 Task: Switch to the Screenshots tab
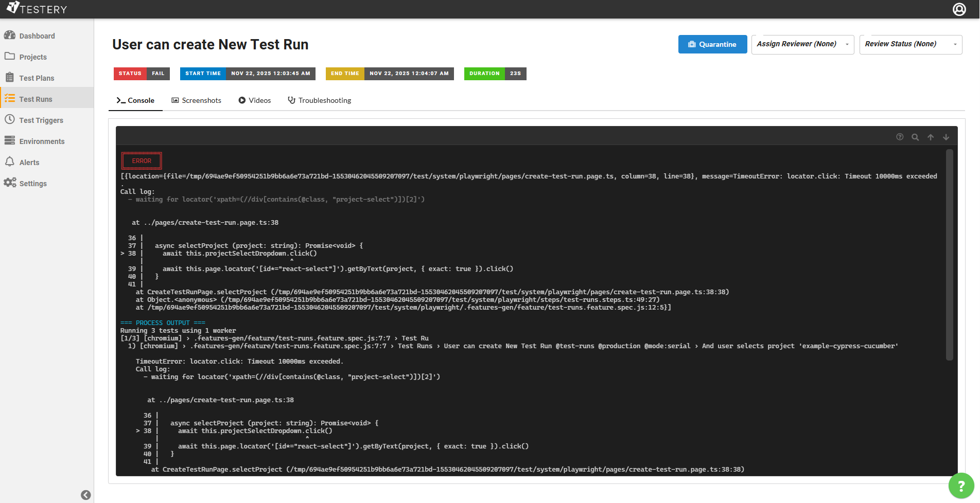click(196, 100)
